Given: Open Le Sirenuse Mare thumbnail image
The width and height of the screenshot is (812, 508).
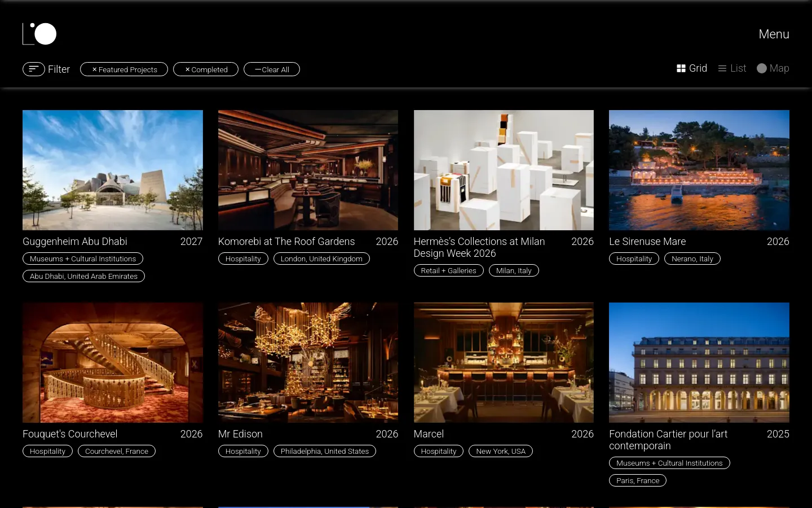Looking at the screenshot, I should (x=699, y=170).
